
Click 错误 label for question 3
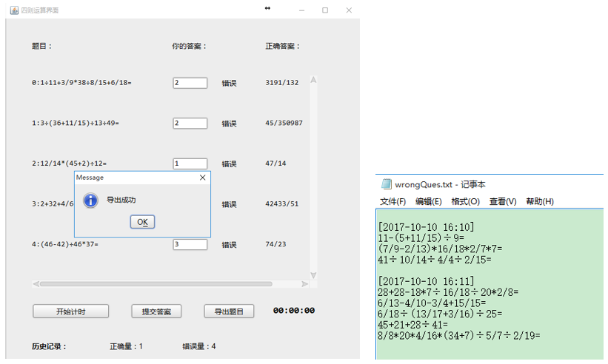(229, 204)
